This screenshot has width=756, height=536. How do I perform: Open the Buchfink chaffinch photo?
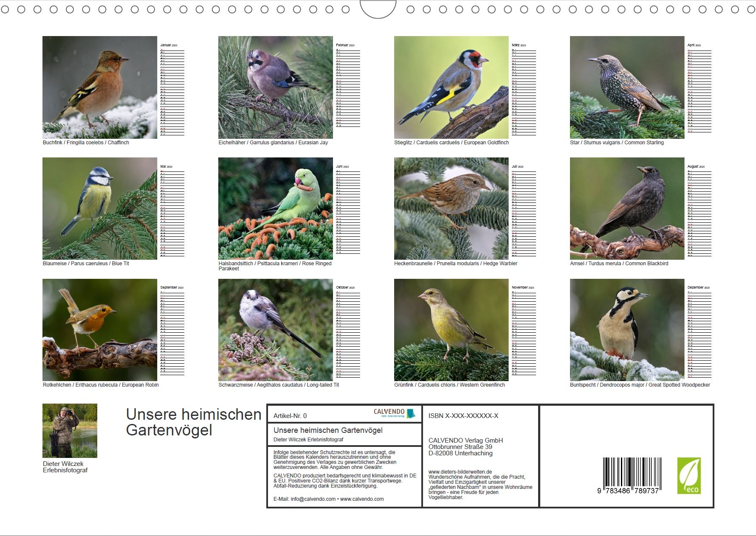[100, 87]
